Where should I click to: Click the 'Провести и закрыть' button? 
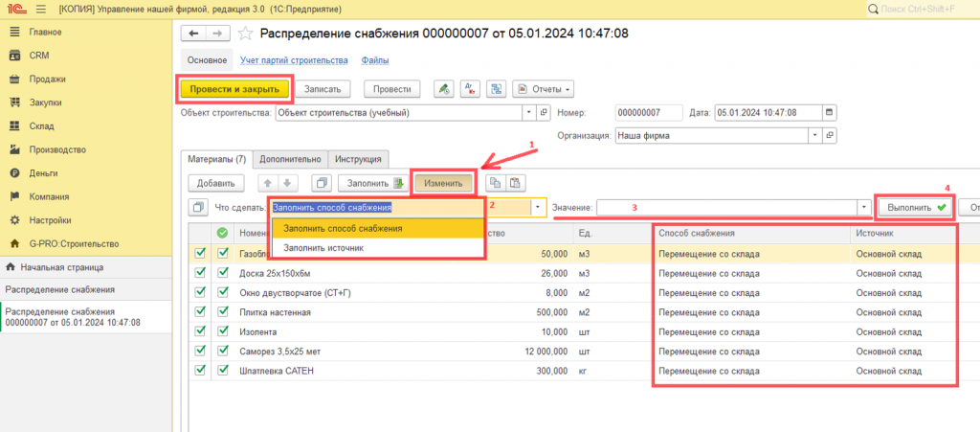click(x=234, y=89)
